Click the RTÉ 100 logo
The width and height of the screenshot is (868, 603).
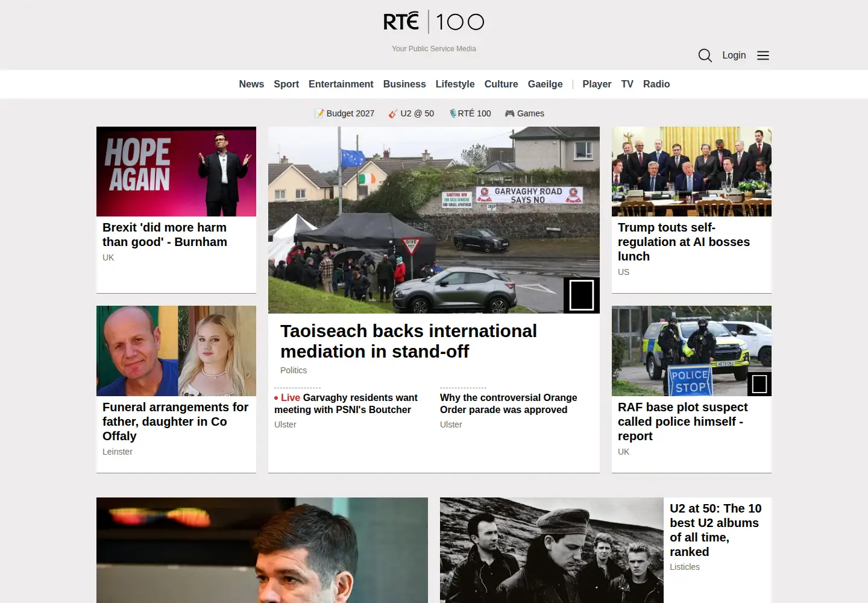tap(433, 22)
